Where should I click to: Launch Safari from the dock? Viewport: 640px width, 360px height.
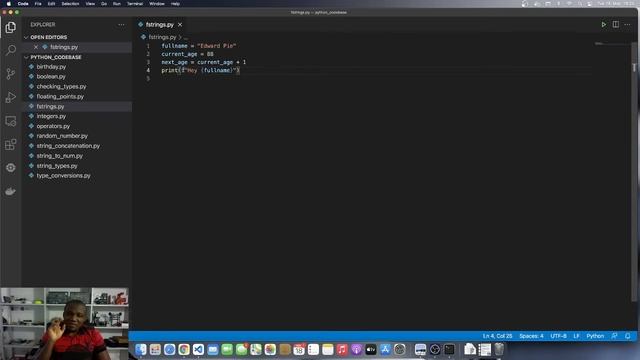pyautogui.click(x=169, y=349)
